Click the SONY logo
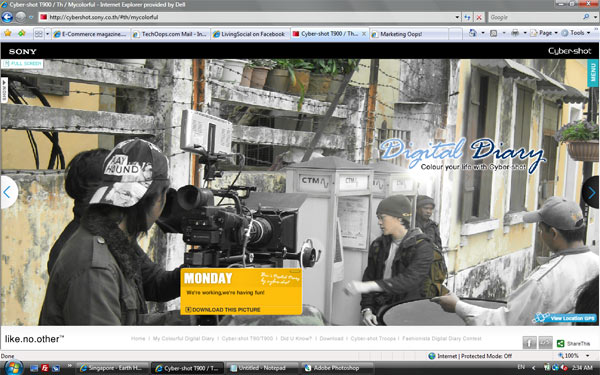The height and width of the screenshot is (375, 600). tap(23, 51)
